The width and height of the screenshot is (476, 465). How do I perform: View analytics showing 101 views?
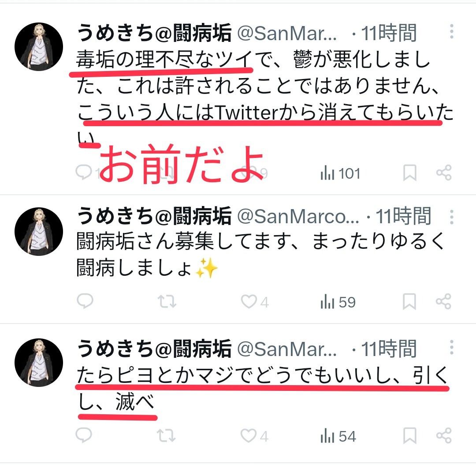click(x=340, y=173)
